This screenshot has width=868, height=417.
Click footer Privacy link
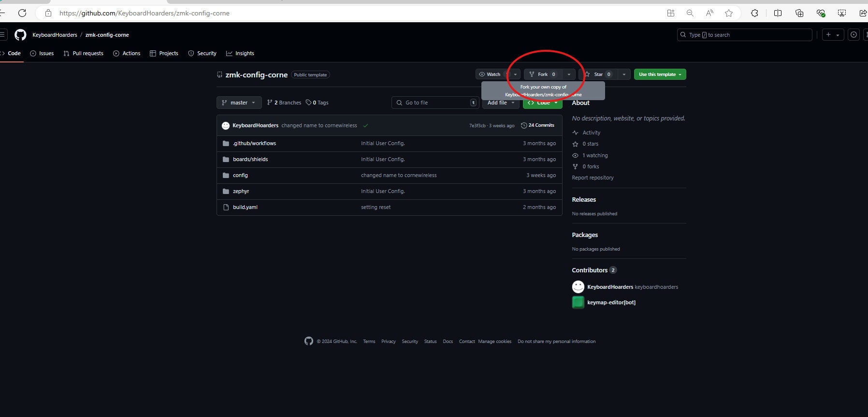[389, 342]
